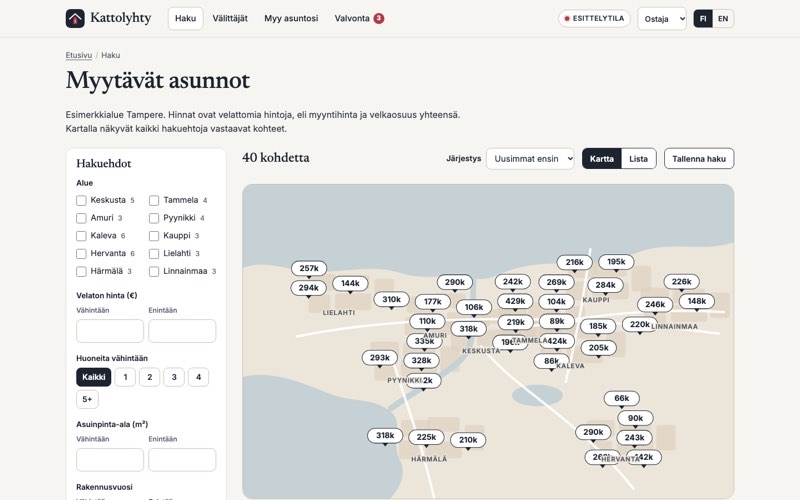Choose minimum 3 rooms
The image size is (800, 500).
point(174,377)
